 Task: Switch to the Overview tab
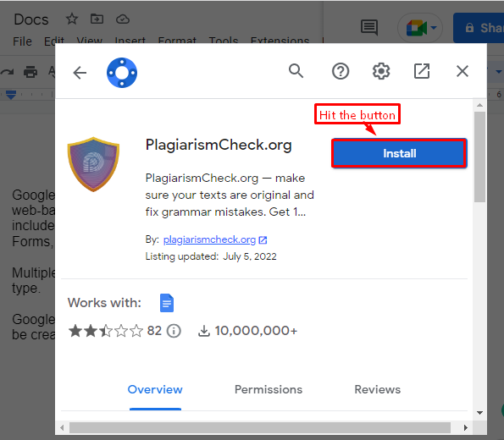pos(155,389)
